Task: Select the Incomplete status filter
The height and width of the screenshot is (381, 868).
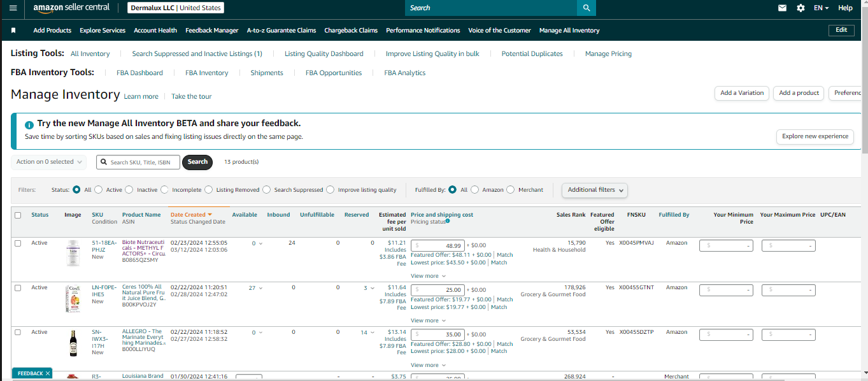Action: (x=164, y=190)
